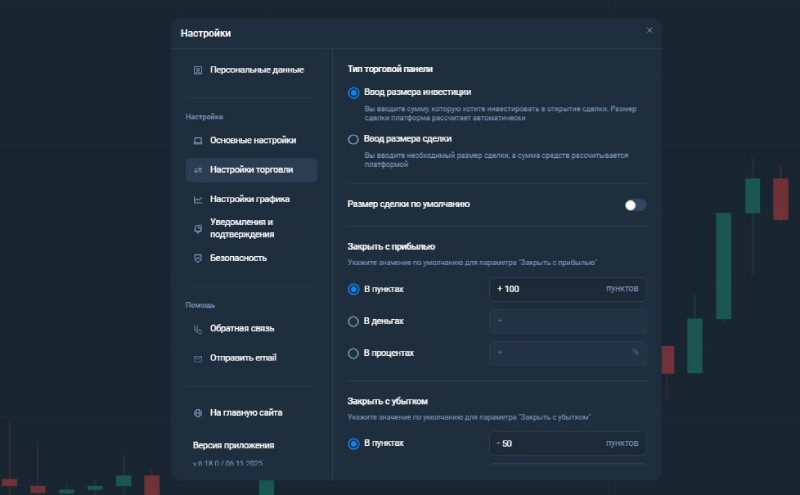The image size is (800, 495).
Task: Click the Уведомления и подтверждения bell icon
Action: pyautogui.click(x=198, y=228)
